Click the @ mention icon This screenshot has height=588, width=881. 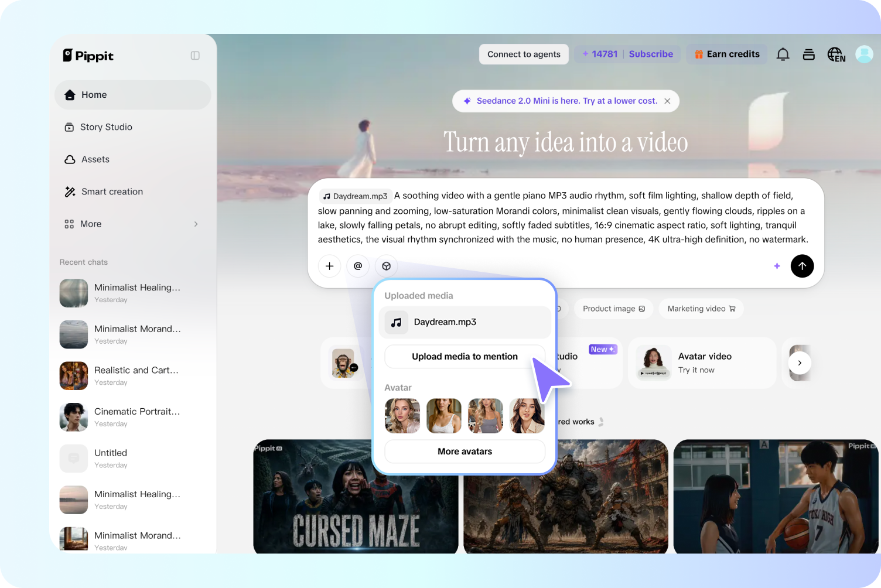click(358, 266)
